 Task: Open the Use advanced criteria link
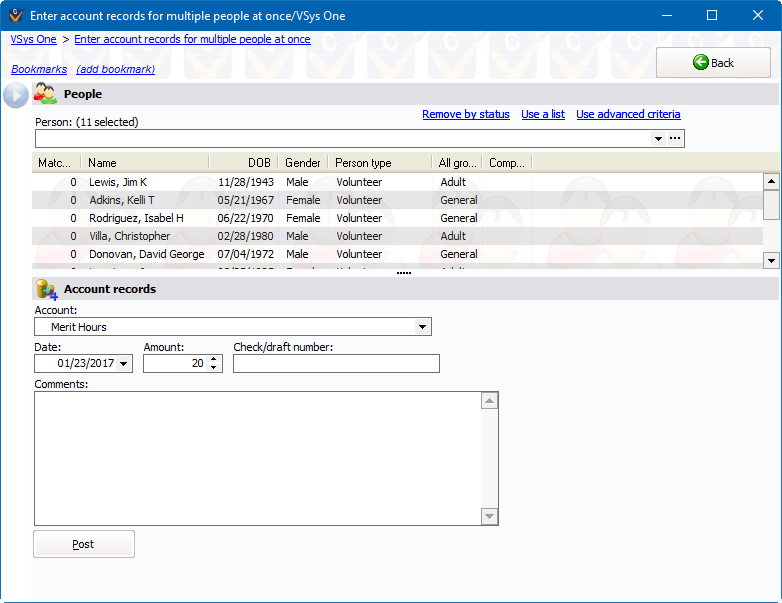coord(628,114)
